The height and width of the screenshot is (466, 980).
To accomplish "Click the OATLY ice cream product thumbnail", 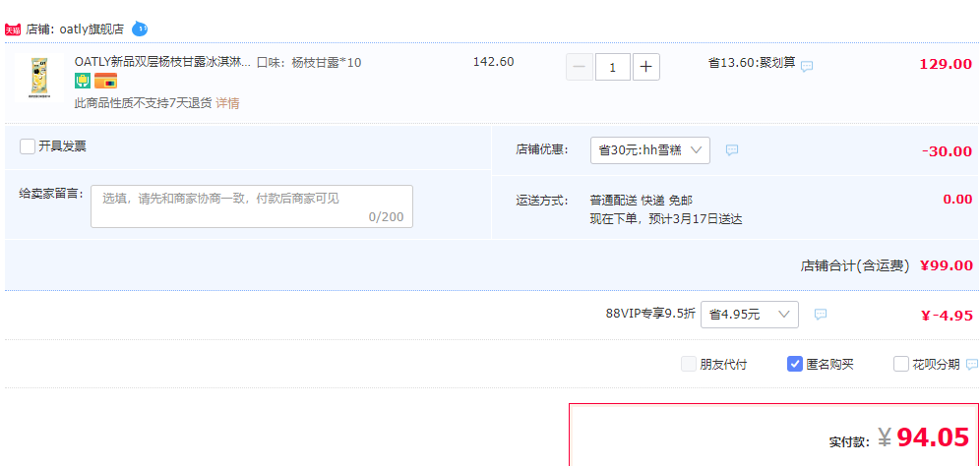I will coord(38,78).
